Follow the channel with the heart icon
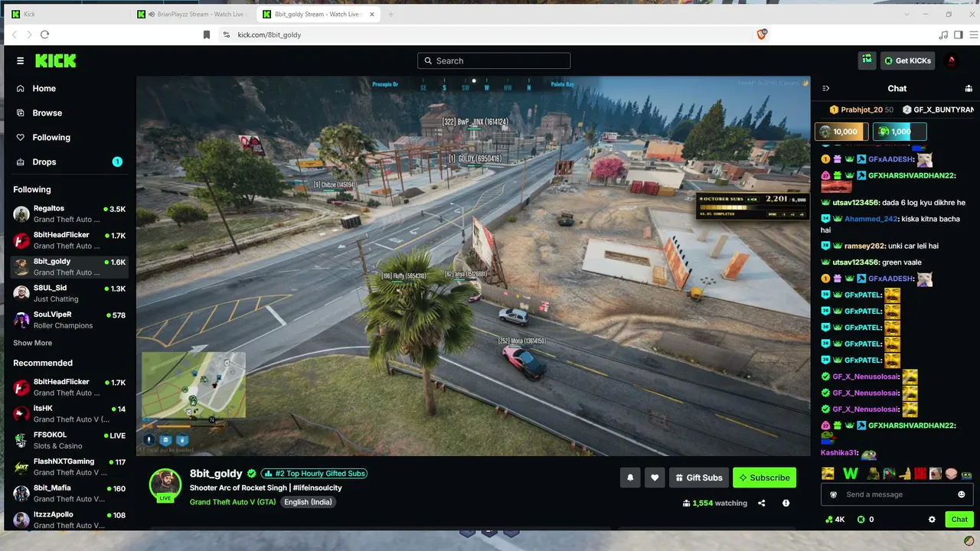The image size is (980, 551). click(x=655, y=478)
